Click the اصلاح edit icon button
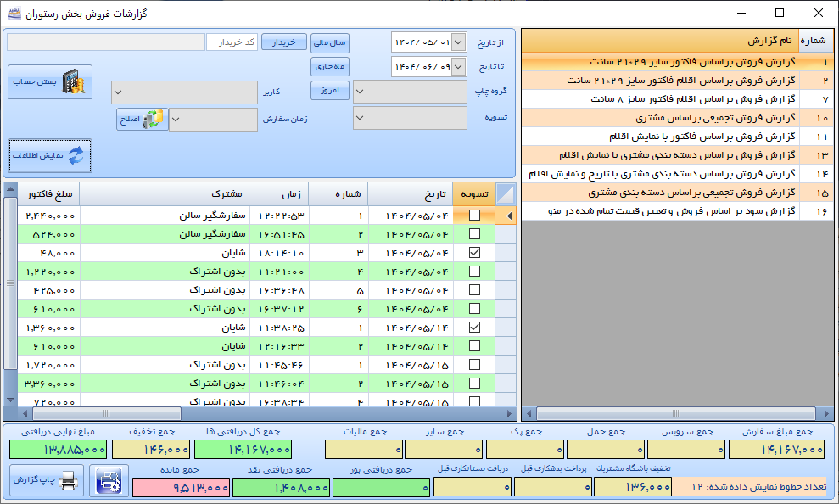Image resolution: width=839 pixels, height=504 pixels. click(x=143, y=120)
